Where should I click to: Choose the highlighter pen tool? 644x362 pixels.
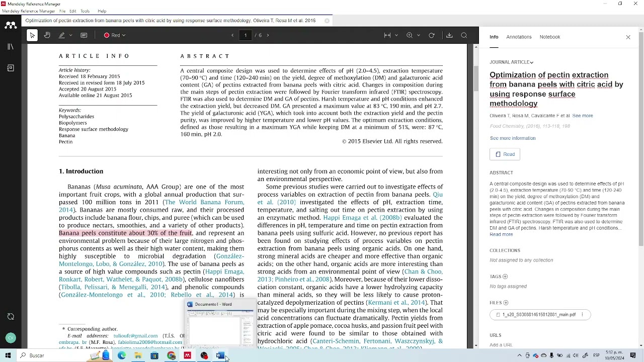point(62,35)
